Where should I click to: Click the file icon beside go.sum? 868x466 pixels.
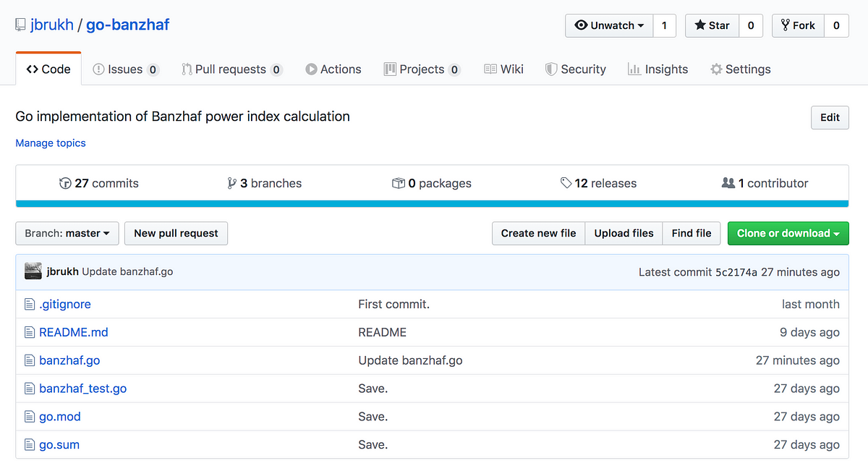click(30, 445)
